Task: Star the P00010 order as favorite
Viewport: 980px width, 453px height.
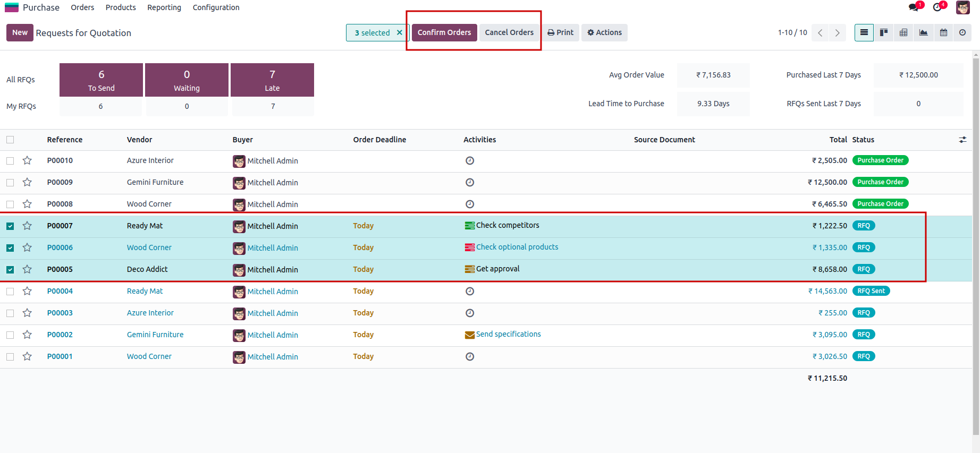Action: point(27,160)
